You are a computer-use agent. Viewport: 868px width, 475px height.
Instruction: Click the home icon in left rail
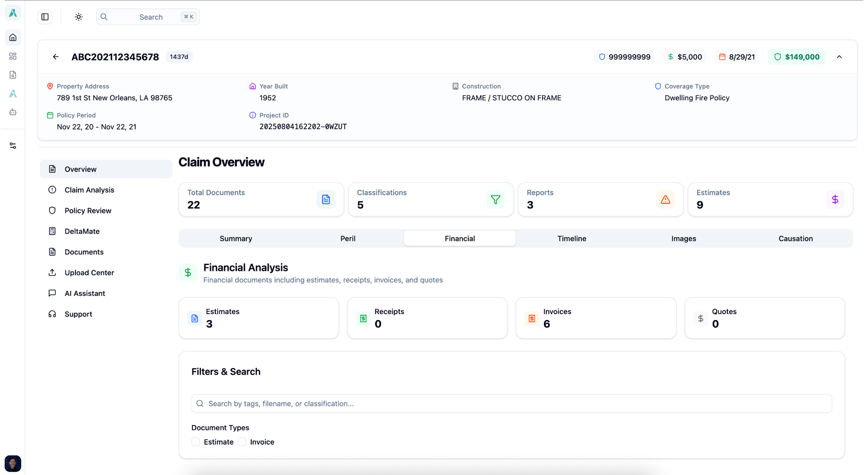(13, 37)
